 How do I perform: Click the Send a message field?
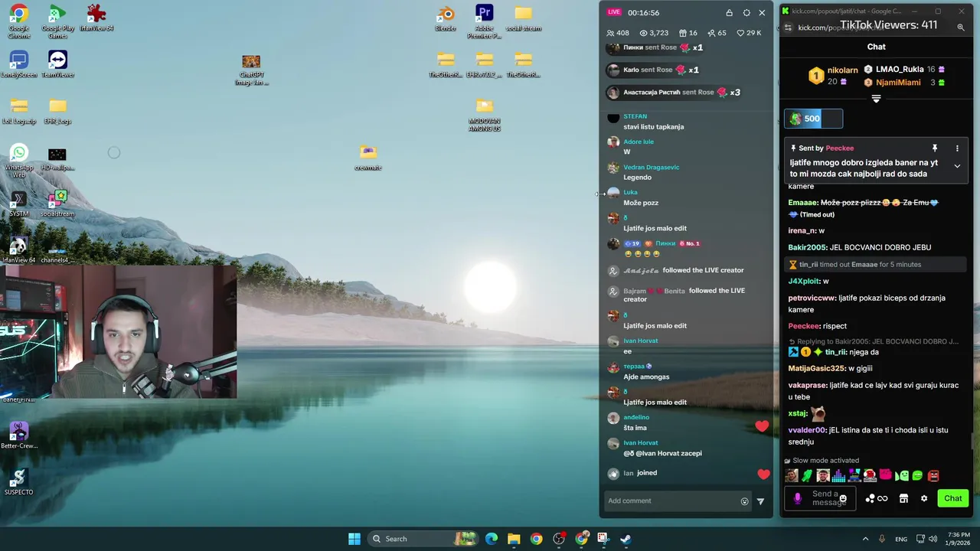pyautogui.click(x=820, y=498)
